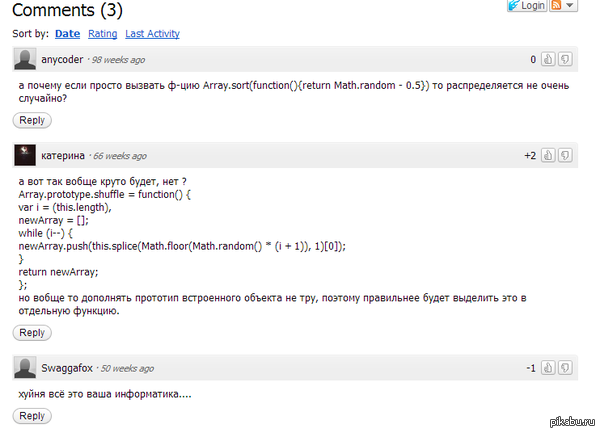600x433 pixels.
Task: Reply to Swaggafox's comment
Action: [x=32, y=416]
